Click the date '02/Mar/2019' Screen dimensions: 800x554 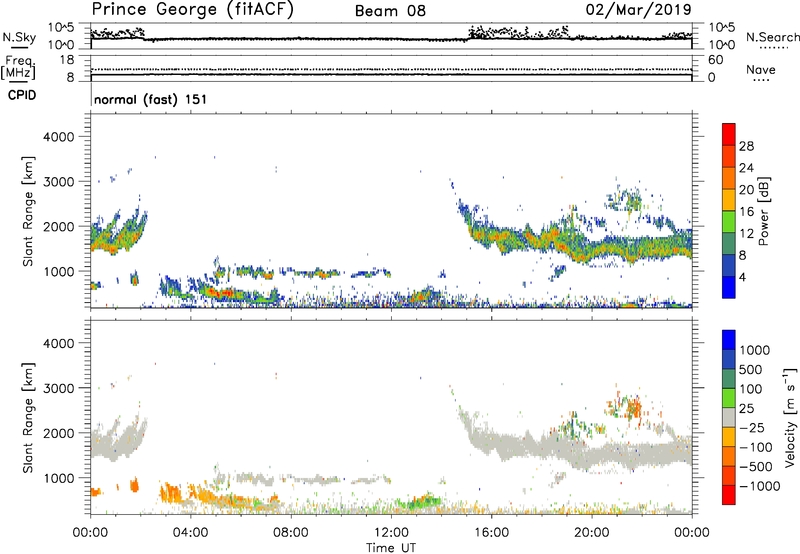point(638,10)
